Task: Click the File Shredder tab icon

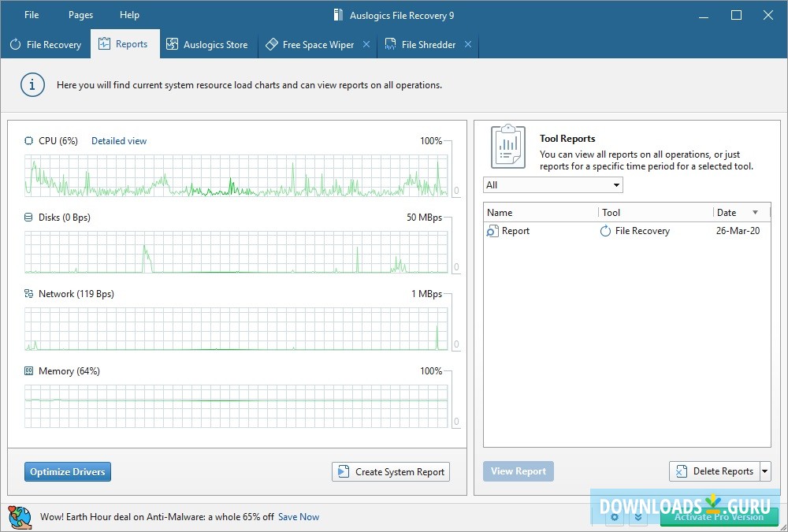Action: point(391,44)
